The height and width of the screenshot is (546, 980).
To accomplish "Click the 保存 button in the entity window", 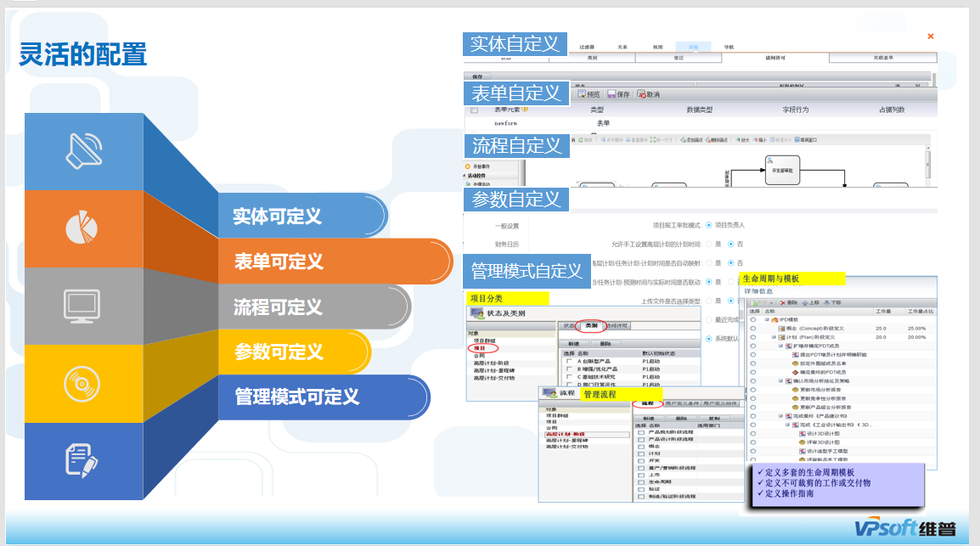I will point(477,76).
